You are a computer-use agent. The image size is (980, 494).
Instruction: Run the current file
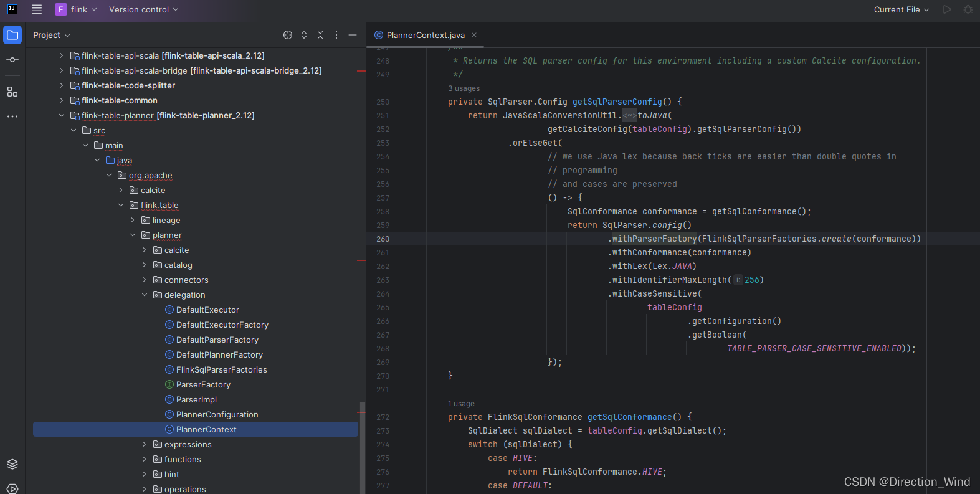tap(947, 9)
